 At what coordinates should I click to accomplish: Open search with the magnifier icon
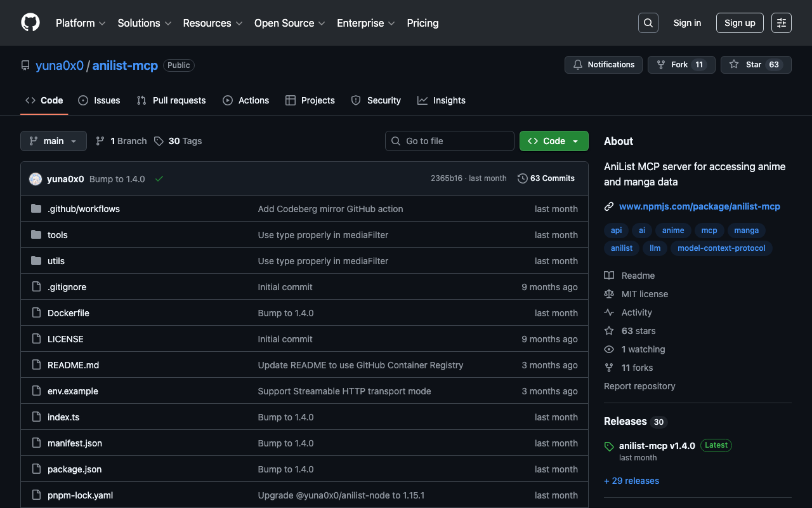pyautogui.click(x=648, y=23)
